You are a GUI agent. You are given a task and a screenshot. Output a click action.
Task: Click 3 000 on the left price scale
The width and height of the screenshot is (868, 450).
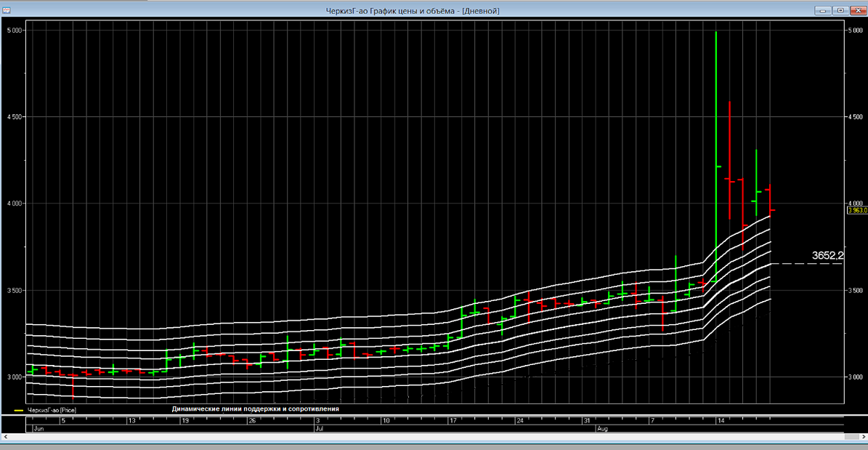point(14,377)
